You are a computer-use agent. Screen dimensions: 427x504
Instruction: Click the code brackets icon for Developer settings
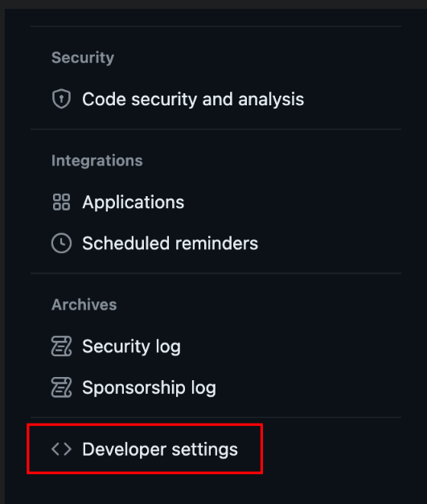click(x=61, y=449)
